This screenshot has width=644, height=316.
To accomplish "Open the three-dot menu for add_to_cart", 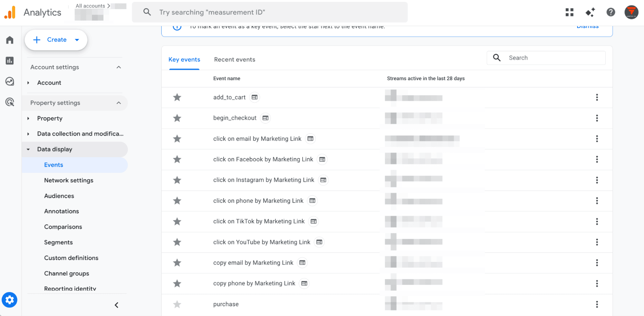I will pos(597,97).
